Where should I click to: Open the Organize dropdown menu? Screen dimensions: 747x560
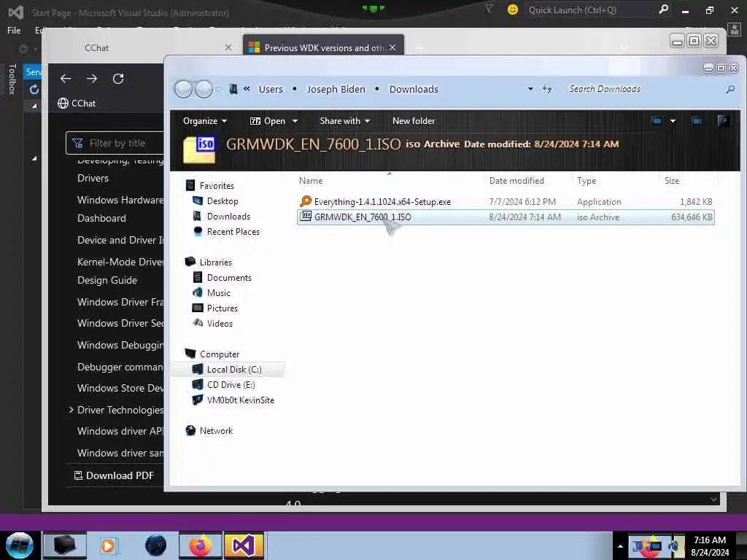click(x=205, y=121)
